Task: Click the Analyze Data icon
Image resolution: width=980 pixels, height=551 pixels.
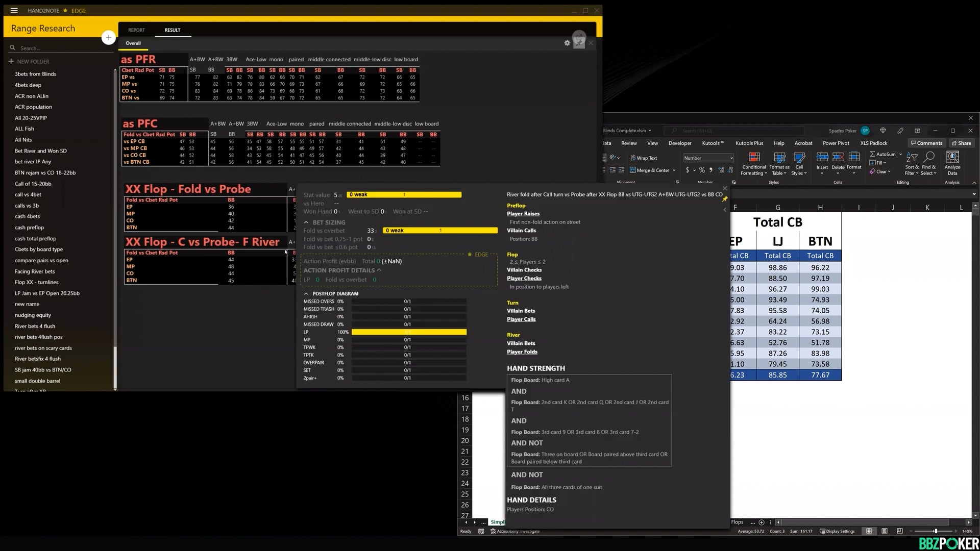Action: pyautogui.click(x=952, y=158)
